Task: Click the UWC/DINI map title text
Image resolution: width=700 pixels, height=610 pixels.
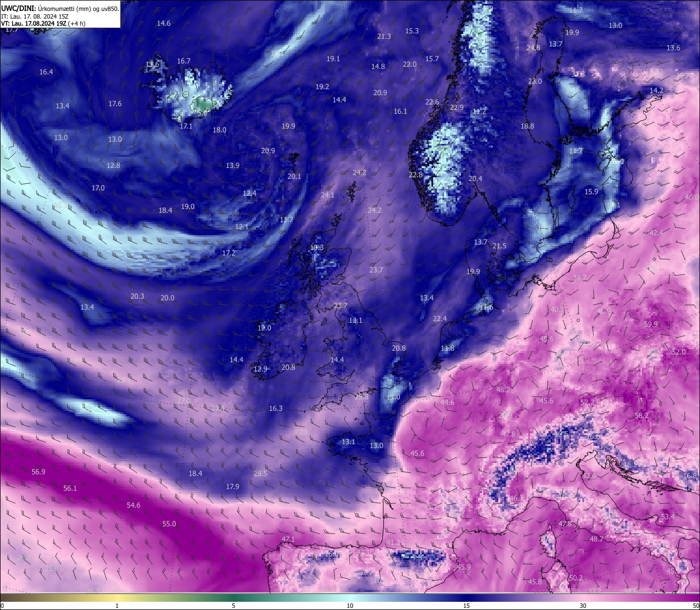Action: (60, 8)
